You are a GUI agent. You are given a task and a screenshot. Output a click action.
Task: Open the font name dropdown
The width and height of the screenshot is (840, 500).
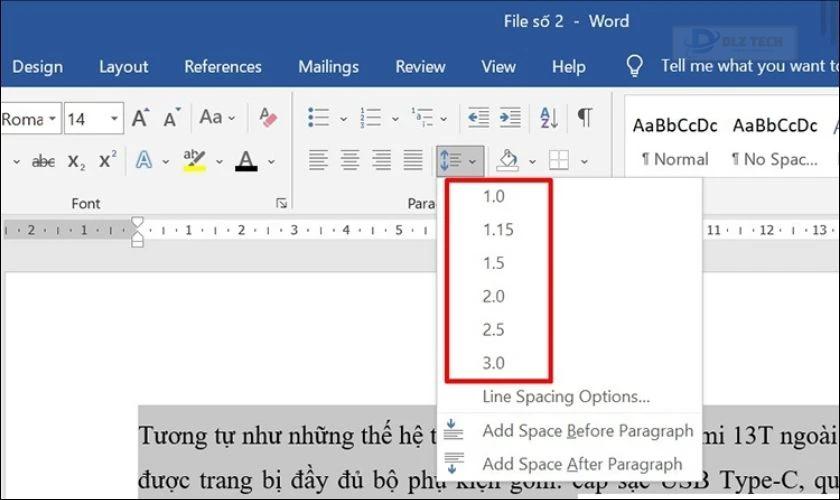click(52, 118)
